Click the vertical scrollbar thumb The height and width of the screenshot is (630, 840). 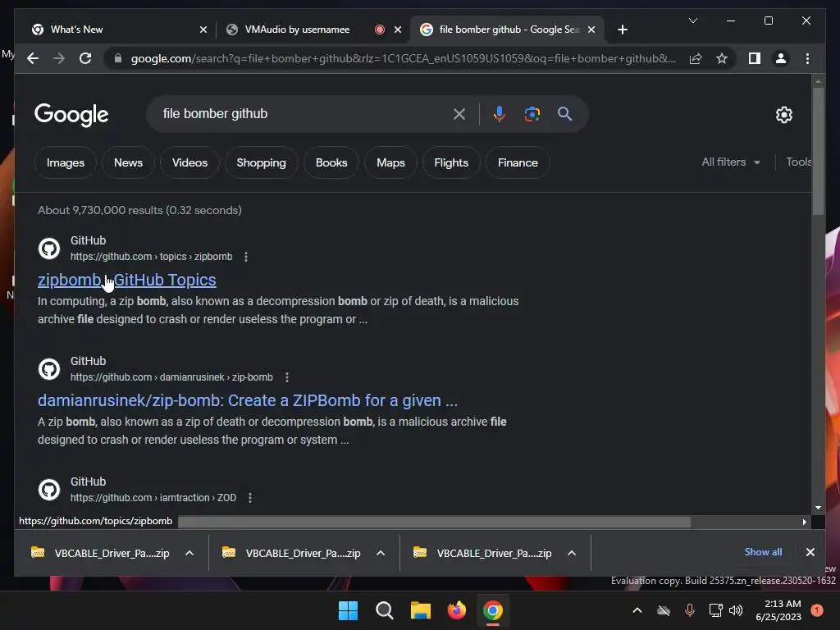(818, 152)
